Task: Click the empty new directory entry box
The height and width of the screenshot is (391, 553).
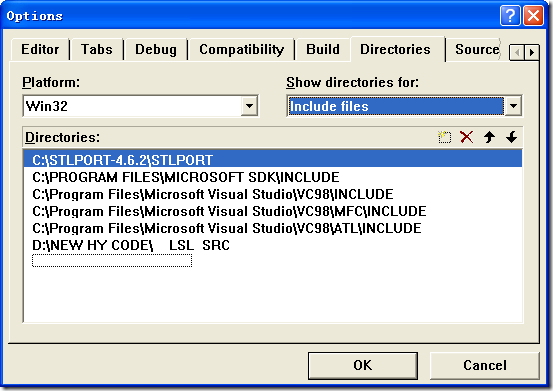Action: point(112,261)
